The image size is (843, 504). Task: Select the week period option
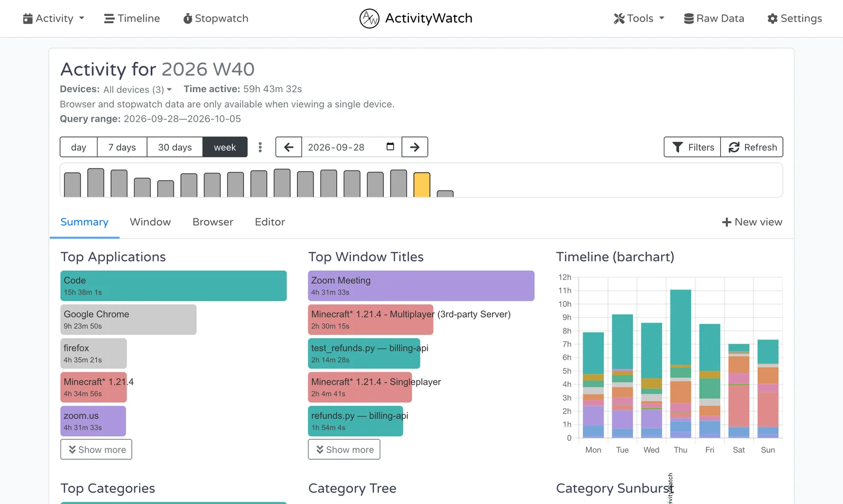[x=225, y=147]
